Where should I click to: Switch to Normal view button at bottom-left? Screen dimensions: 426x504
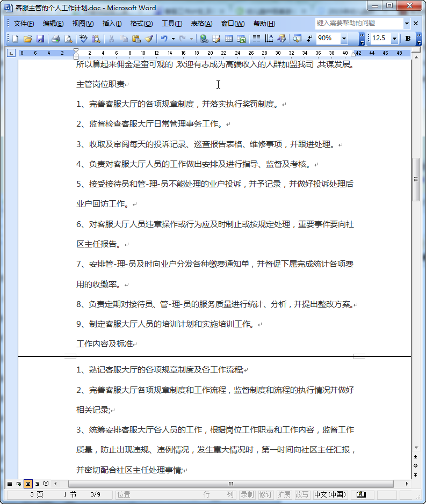(x=10, y=484)
